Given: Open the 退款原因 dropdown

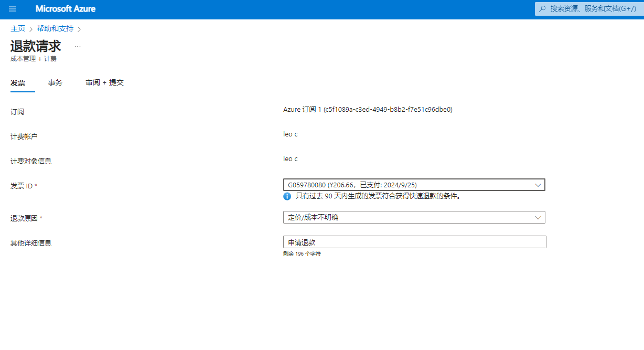Looking at the screenshot, I should 414,217.
